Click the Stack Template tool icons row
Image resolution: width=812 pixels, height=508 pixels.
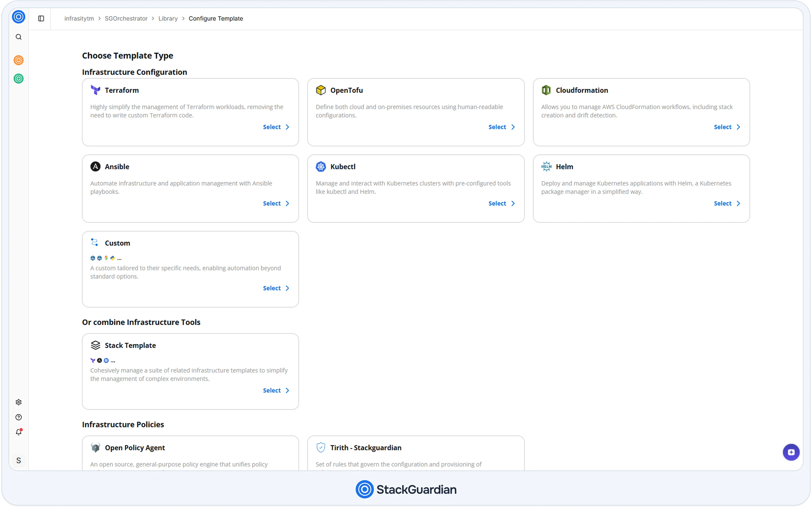[102, 361]
